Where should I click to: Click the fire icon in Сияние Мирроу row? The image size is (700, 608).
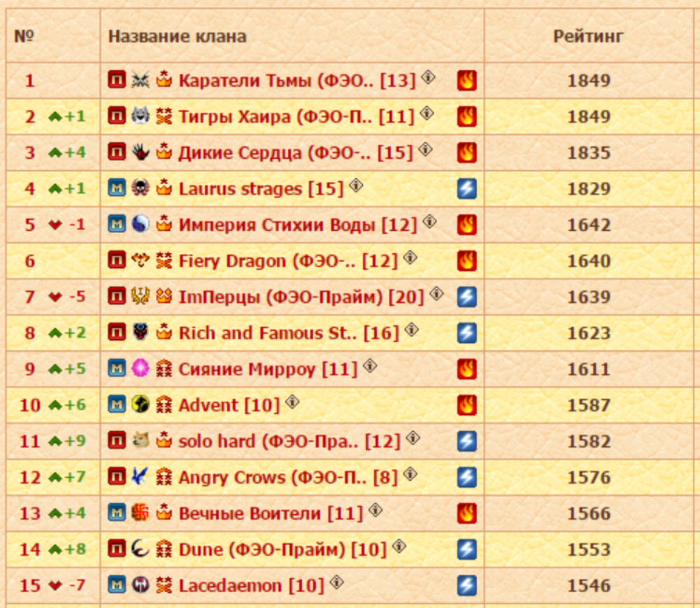coord(466,369)
